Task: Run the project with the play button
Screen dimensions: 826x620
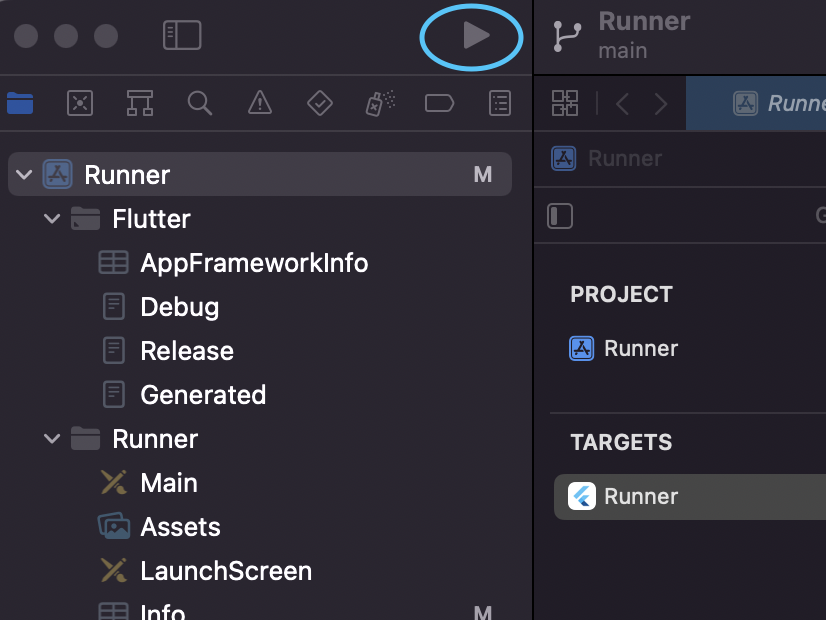Action: (476, 36)
